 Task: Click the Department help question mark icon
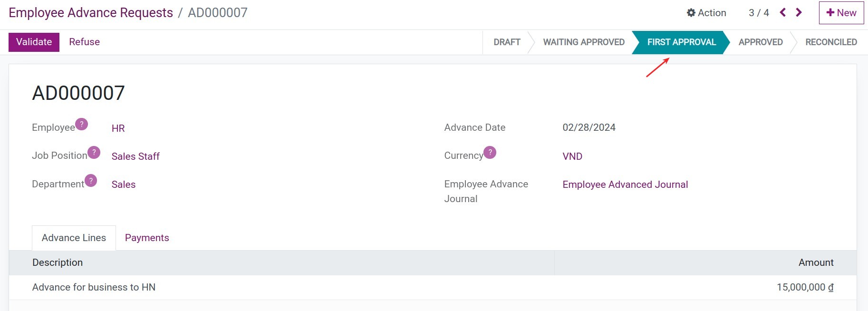point(91,181)
